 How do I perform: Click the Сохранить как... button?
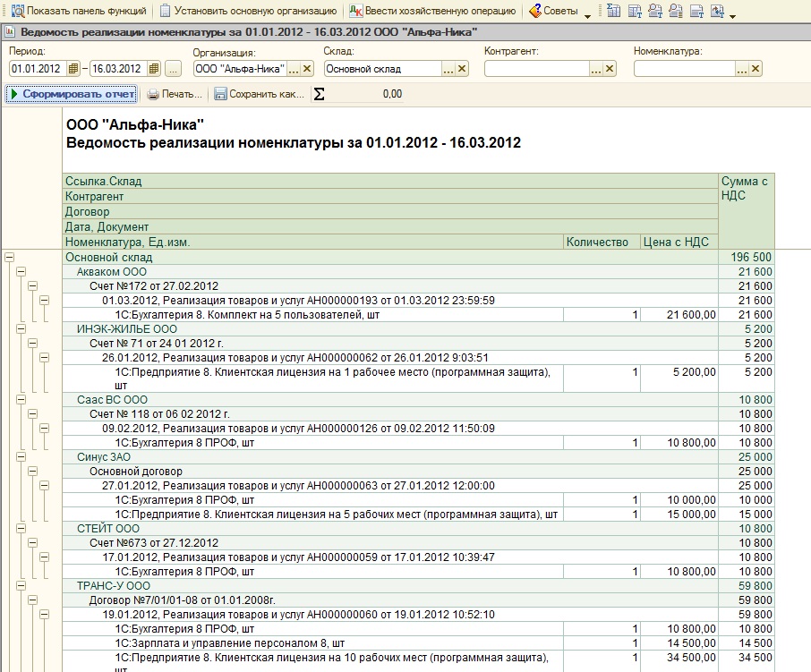coord(259,94)
